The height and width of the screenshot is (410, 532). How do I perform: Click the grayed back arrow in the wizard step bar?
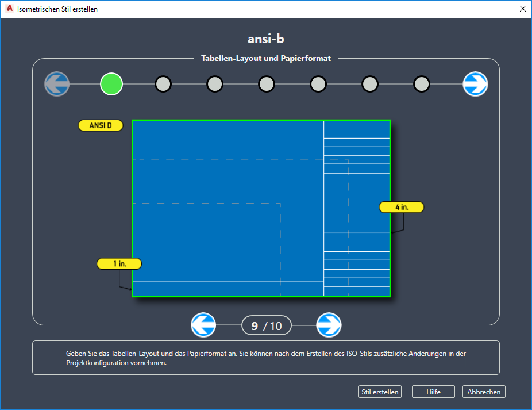[x=57, y=84]
